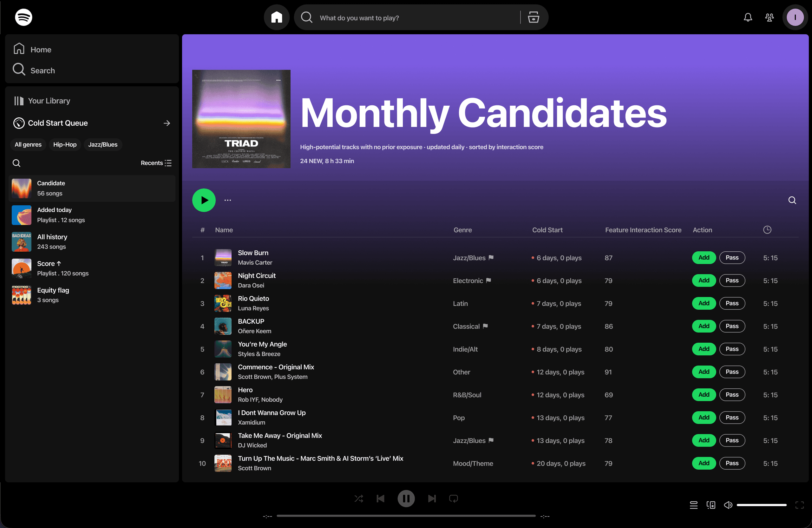This screenshot has height=528, width=812.
Task: Pass on the Rio Quieto track
Action: pos(732,303)
